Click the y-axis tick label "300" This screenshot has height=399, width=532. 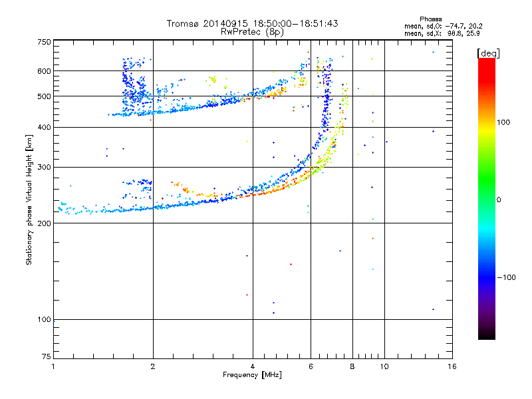44,168
